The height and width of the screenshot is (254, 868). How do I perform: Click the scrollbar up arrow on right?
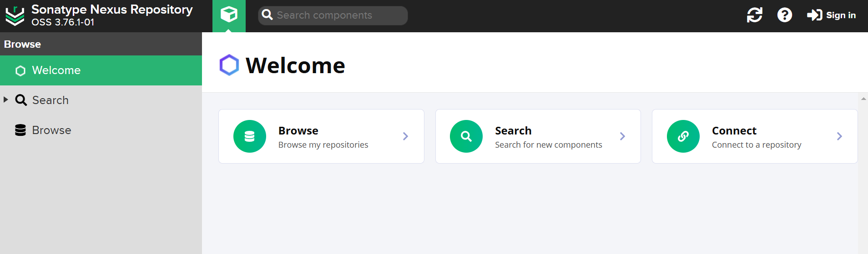point(863,99)
